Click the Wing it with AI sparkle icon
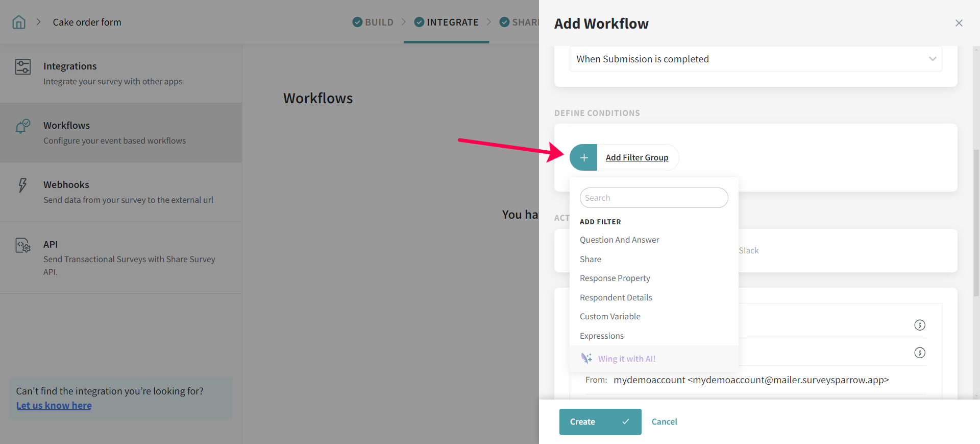Image resolution: width=980 pixels, height=444 pixels. pos(586,358)
